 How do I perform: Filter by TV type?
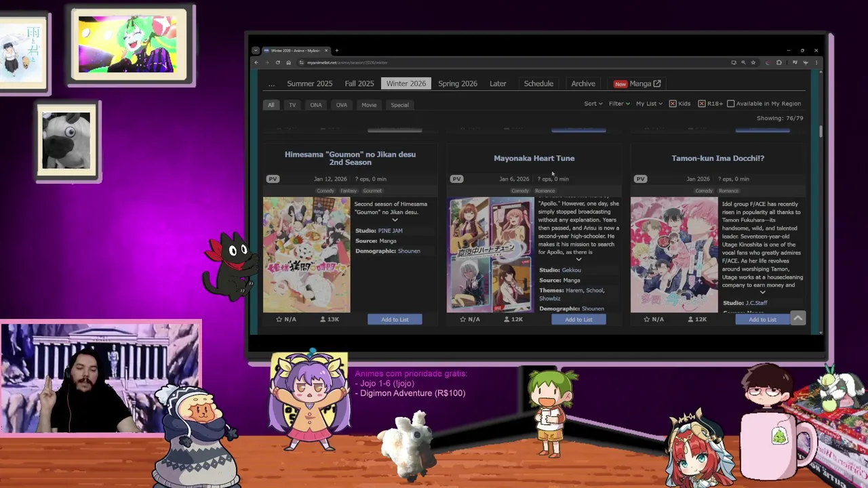(x=292, y=105)
